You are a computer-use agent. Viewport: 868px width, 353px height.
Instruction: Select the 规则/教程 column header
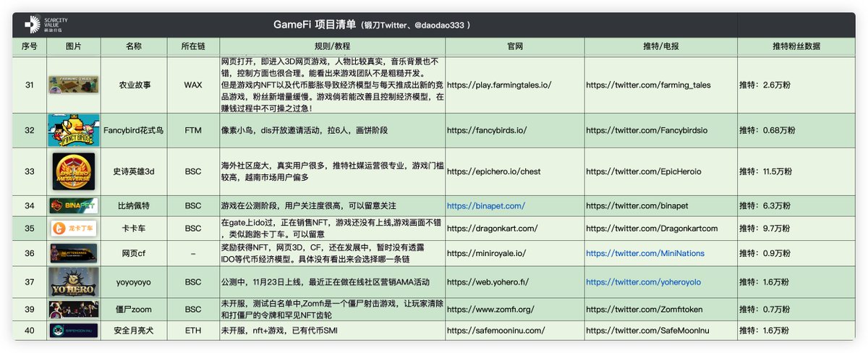331,46
